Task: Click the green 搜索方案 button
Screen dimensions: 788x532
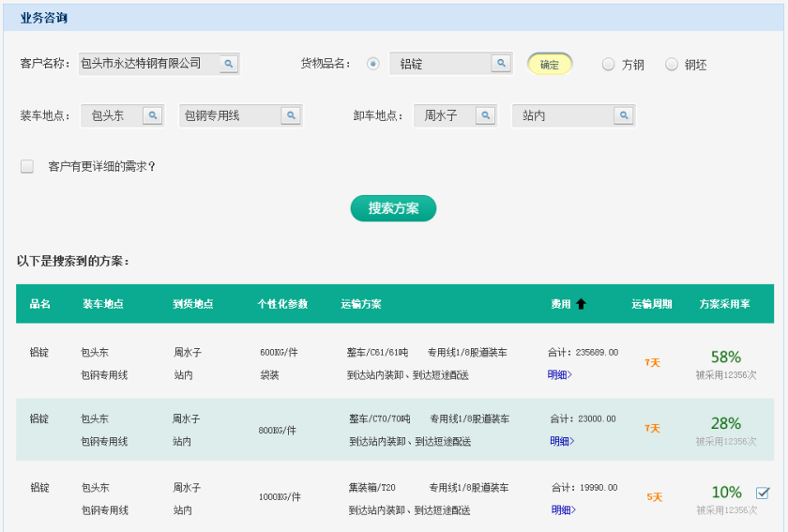Action: tap(393, 208)
